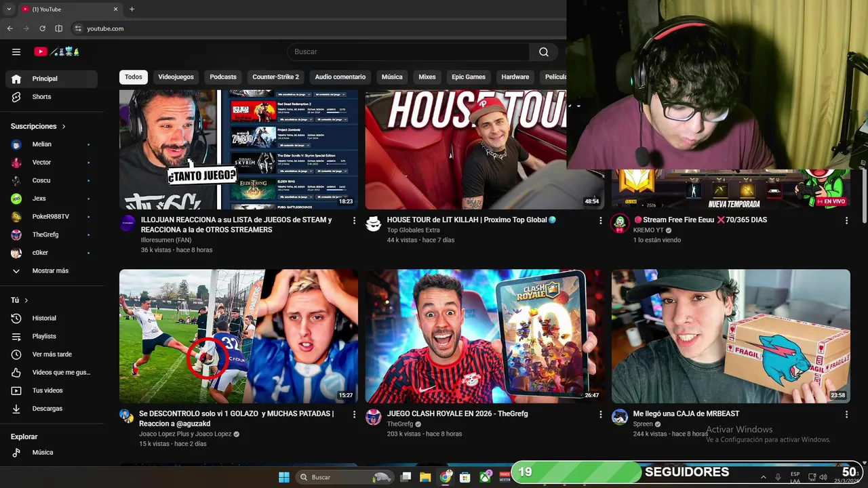Open the YouTube hamburger guide menu
This screenshot has height=488, width=868.
click(x=16, y=52)
